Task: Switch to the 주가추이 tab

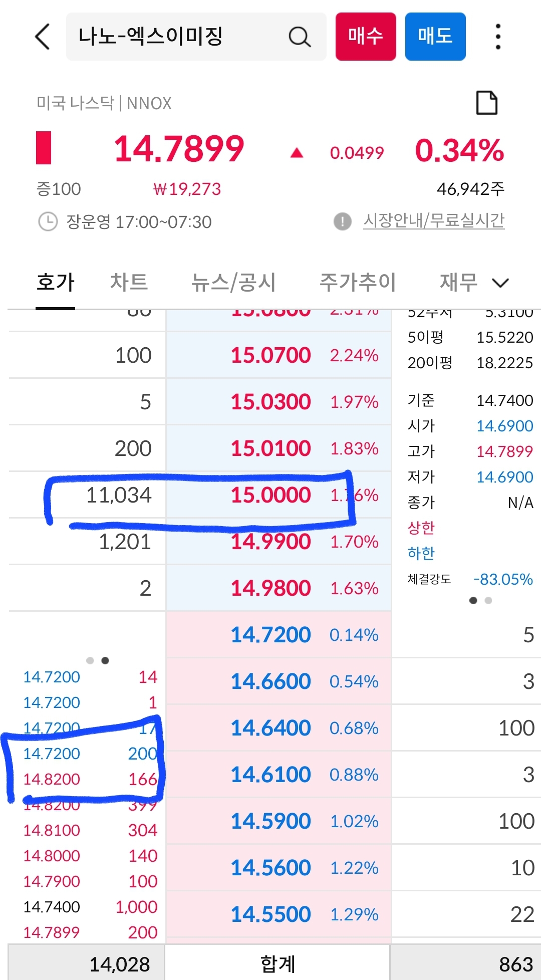Action: point(358,282)
